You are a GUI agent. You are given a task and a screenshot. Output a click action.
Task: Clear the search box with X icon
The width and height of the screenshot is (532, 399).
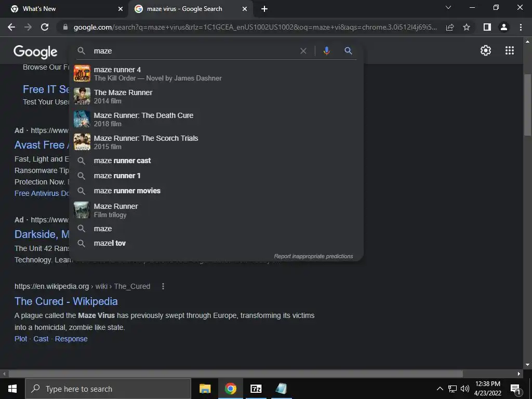pyautogui.click(x=303, y=51)
